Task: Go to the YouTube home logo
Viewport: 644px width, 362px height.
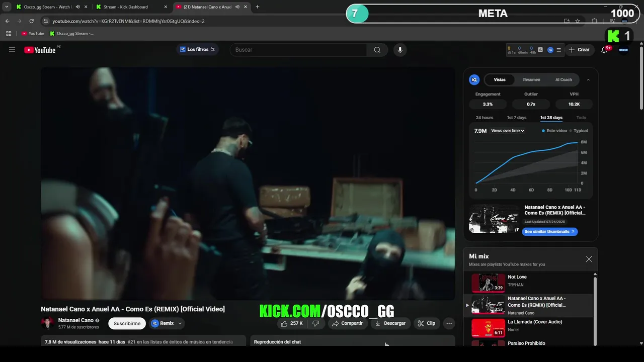Action: point(40,50)
